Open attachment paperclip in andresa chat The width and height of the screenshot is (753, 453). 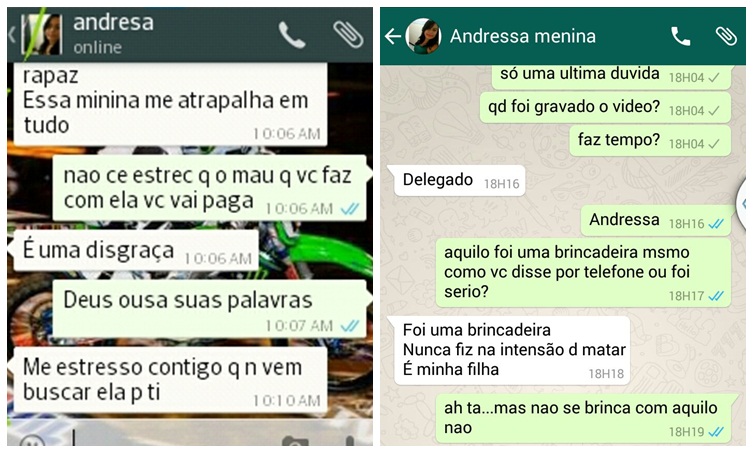click(348, 35)
